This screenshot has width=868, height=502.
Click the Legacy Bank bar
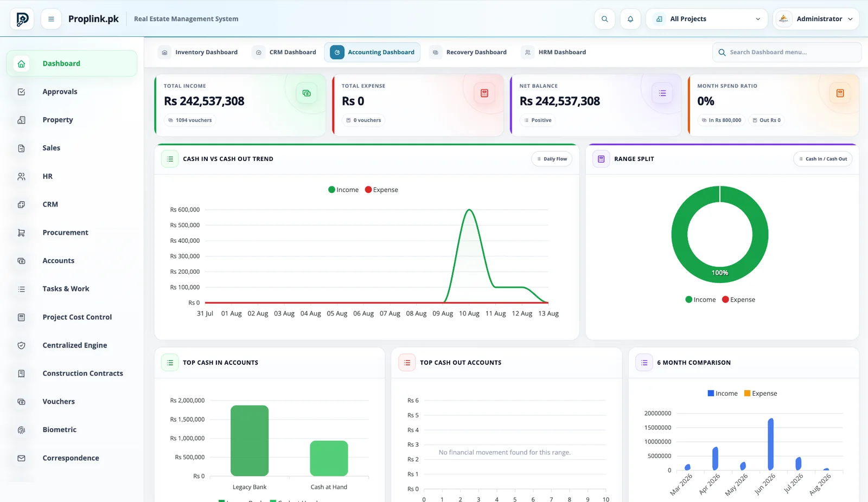(250, 441)
